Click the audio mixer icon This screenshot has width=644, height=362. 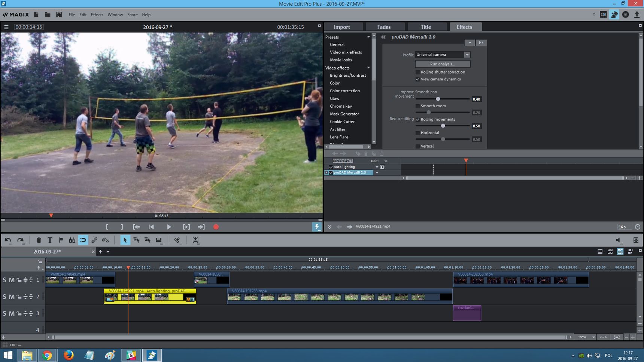coord(636,240)
